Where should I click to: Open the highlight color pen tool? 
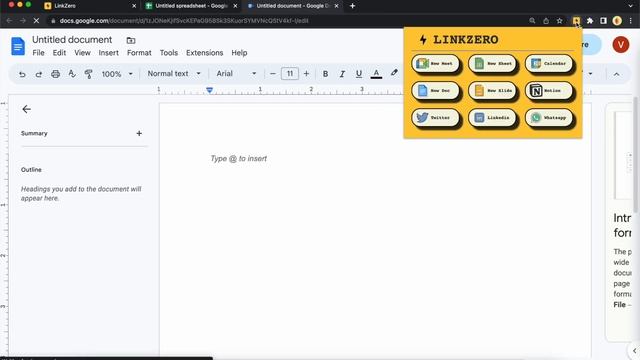[x=394, y=73]
